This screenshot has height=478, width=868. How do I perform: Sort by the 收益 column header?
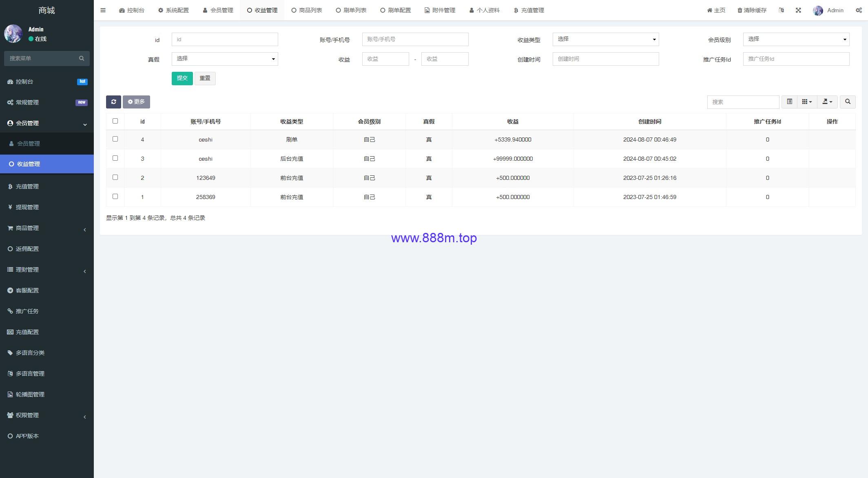(x=513, y=122)
